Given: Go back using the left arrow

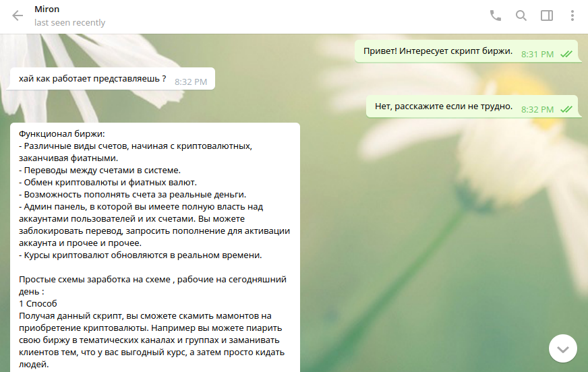Looking at the screenshot, I should [x=18, y=15].
